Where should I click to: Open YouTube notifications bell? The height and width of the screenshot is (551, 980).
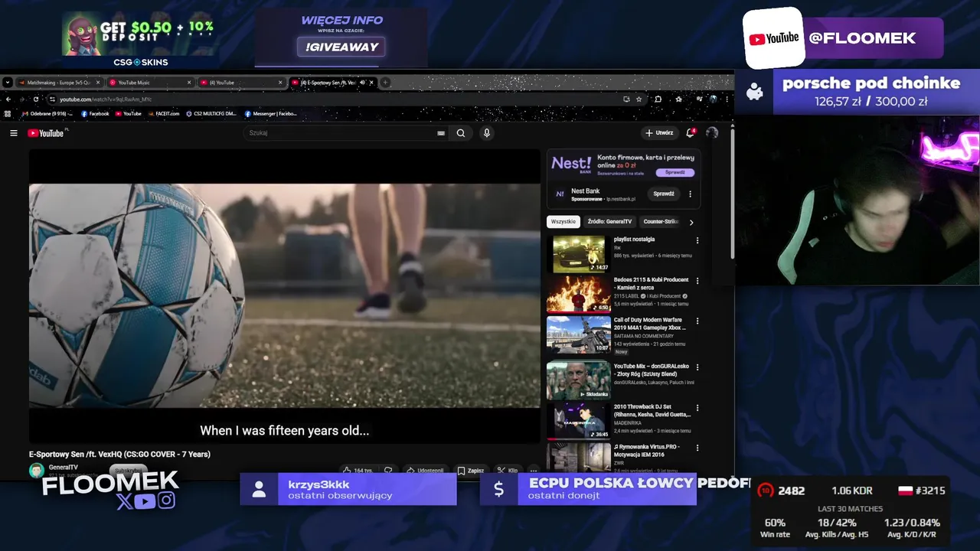(x=690, y=132)
